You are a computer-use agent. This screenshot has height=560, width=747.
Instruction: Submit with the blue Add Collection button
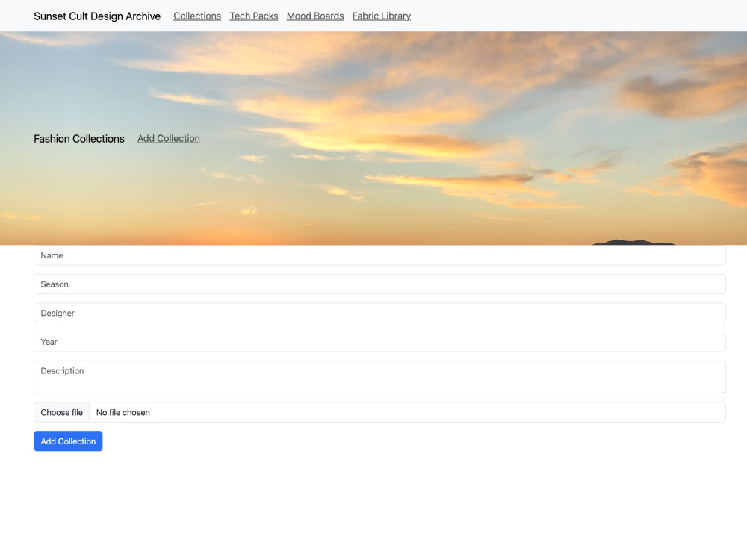pos(68,441)
